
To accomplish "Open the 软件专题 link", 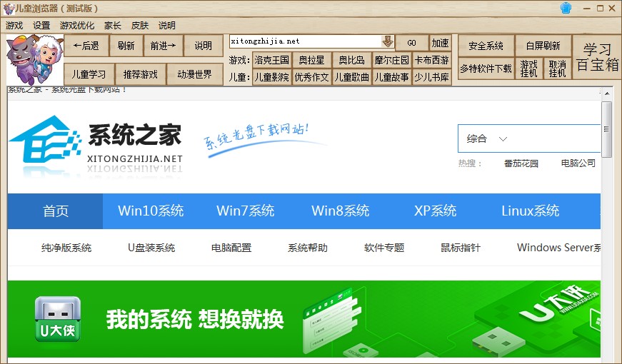I will [384, 248].
